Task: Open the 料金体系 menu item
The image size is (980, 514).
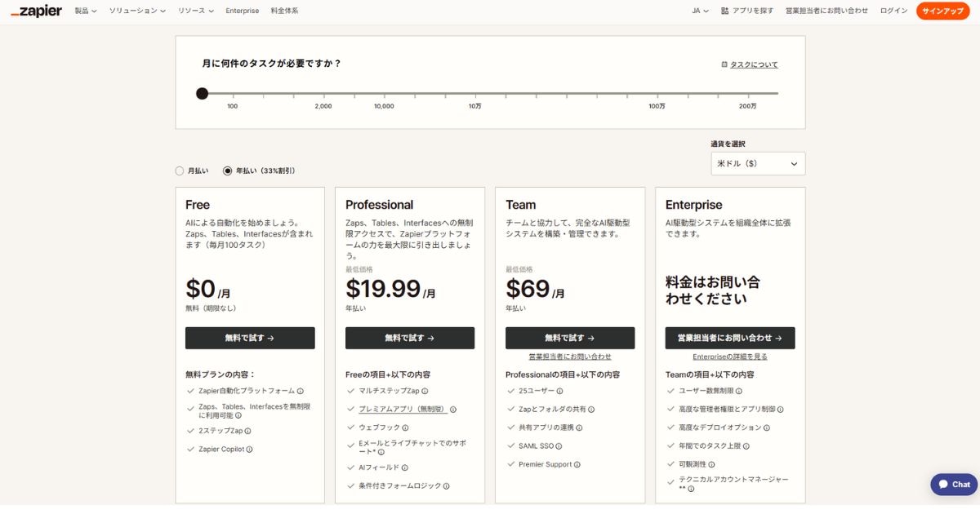Action: [x=284, y=11]
